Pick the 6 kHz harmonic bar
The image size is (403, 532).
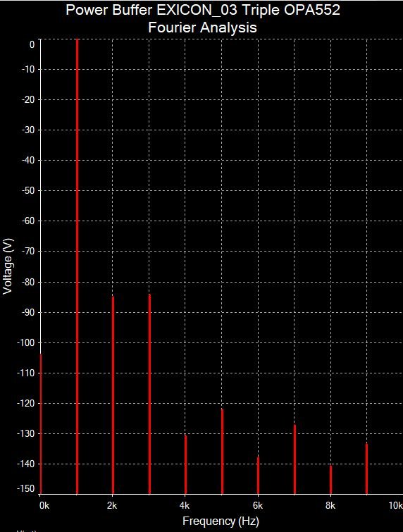pos(258,476)
